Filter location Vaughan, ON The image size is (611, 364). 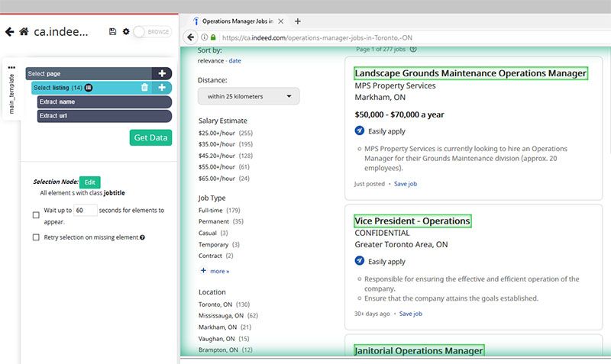click(216, 339)
